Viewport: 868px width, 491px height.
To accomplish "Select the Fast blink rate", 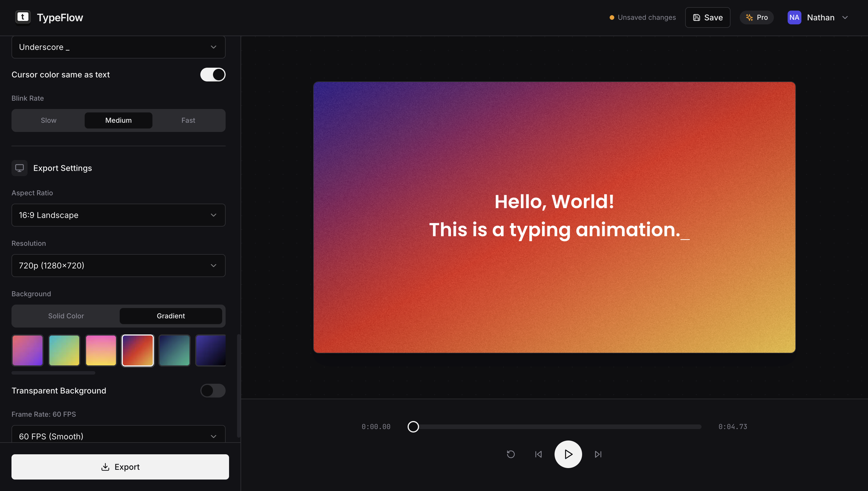I will point(188,120).
